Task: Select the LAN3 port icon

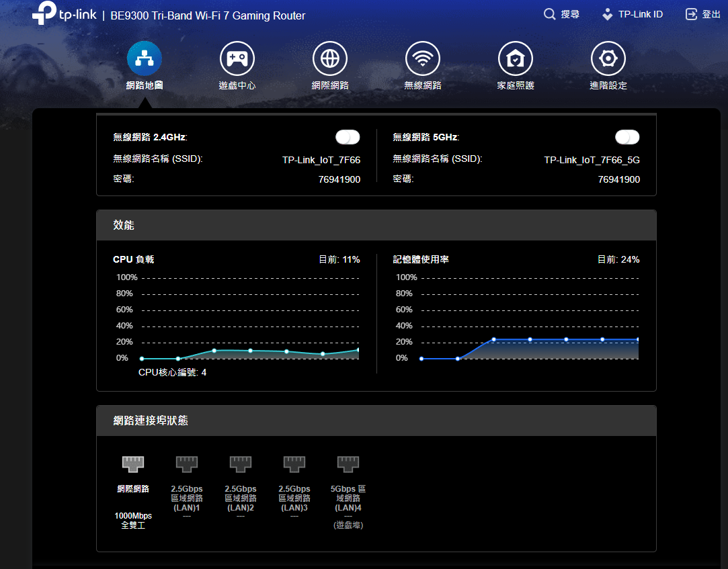Action: (x=294, y=464)
